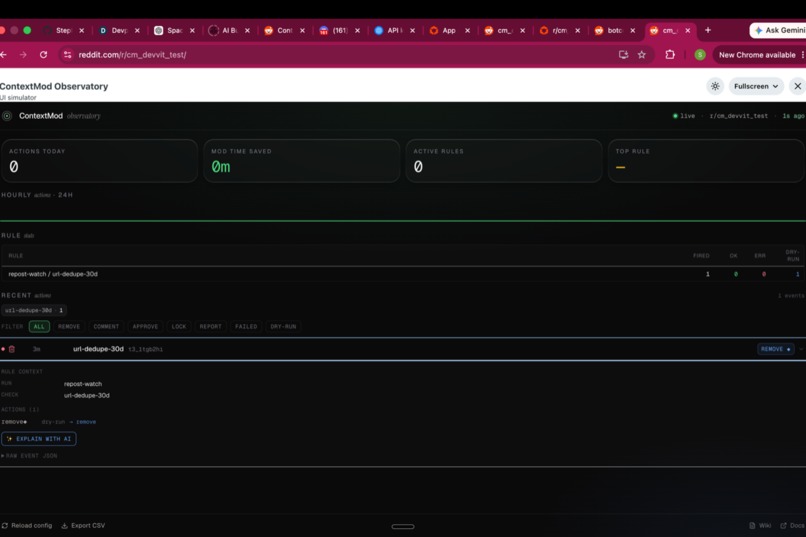Click the t3 post ID text
This screenshot has height=537, width=806.
click(145, 349)
